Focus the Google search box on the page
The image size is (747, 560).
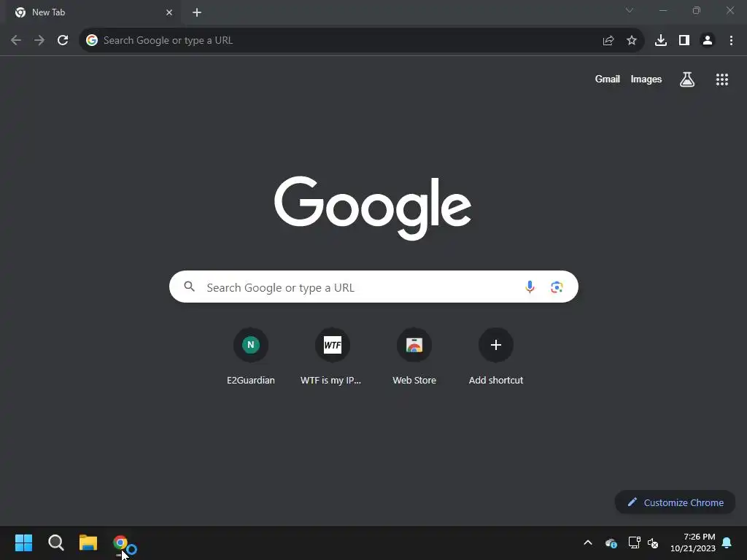(373, 287)
